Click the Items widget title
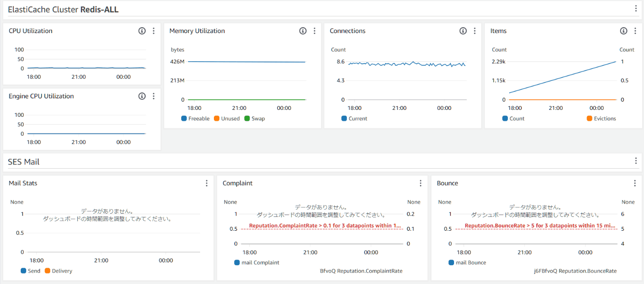This screenshot has width=644, height=284. click(x=498, y=31)
